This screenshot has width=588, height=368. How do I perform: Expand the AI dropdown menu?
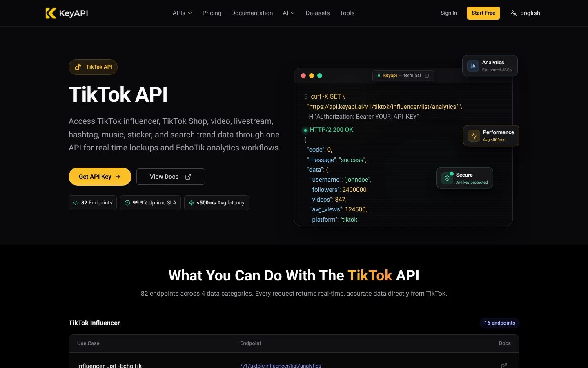point(289,13)
